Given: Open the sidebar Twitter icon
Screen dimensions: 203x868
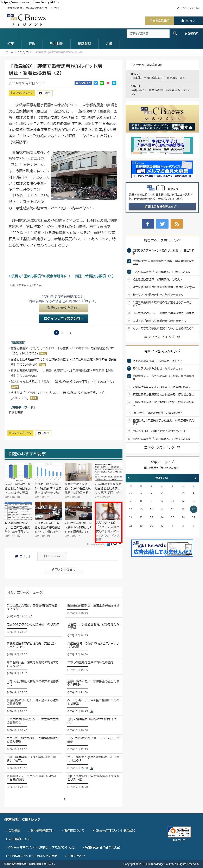Looking at the screenshot, I should 162,224.
